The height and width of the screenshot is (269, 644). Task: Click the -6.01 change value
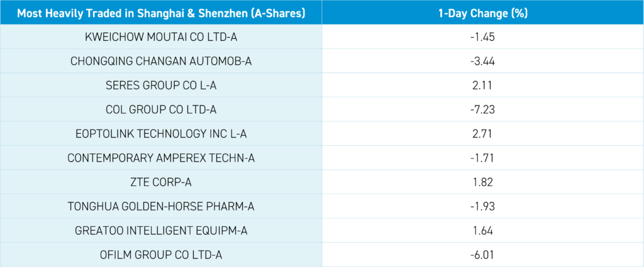coord(483,255)
